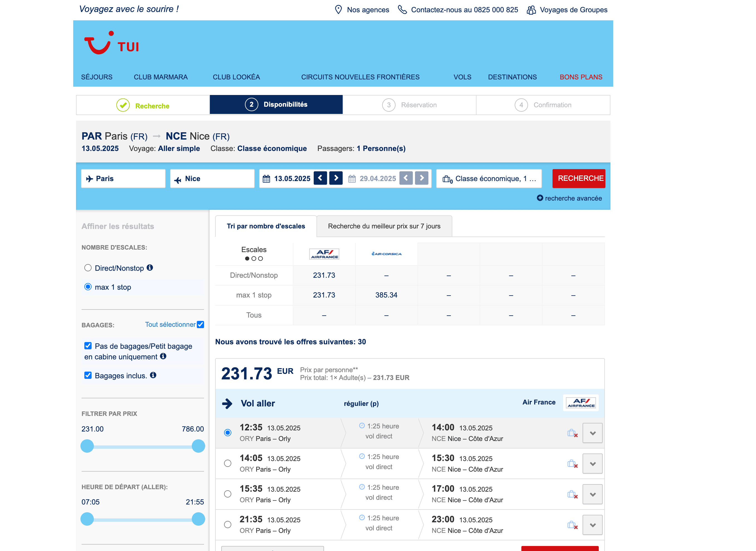This screenshot has height=551, width=756.
Task: Select the Direct/Nonstop radio option
Action: point(88,268)
